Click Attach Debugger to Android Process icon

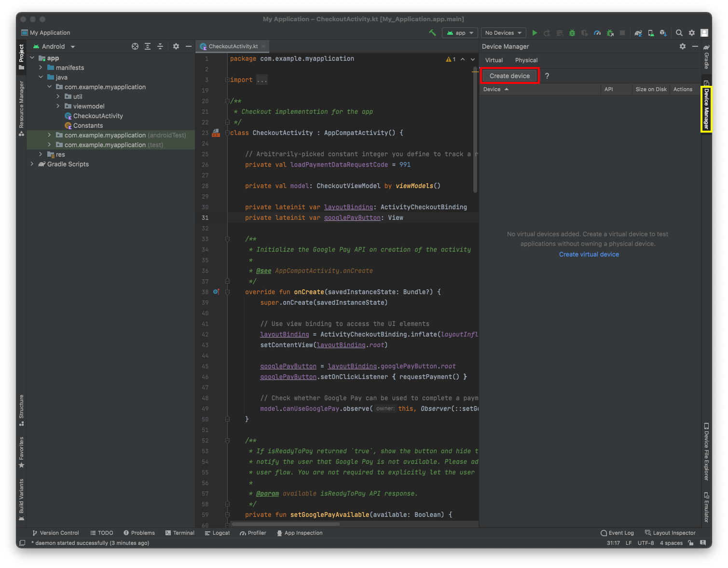(610, 33)
